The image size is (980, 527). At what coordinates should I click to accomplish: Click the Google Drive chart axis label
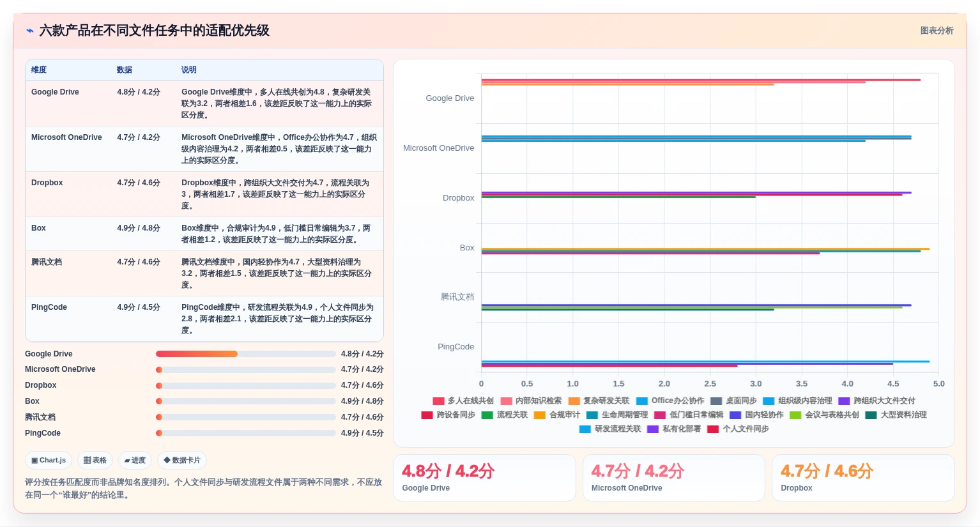[x=450, y=98]
